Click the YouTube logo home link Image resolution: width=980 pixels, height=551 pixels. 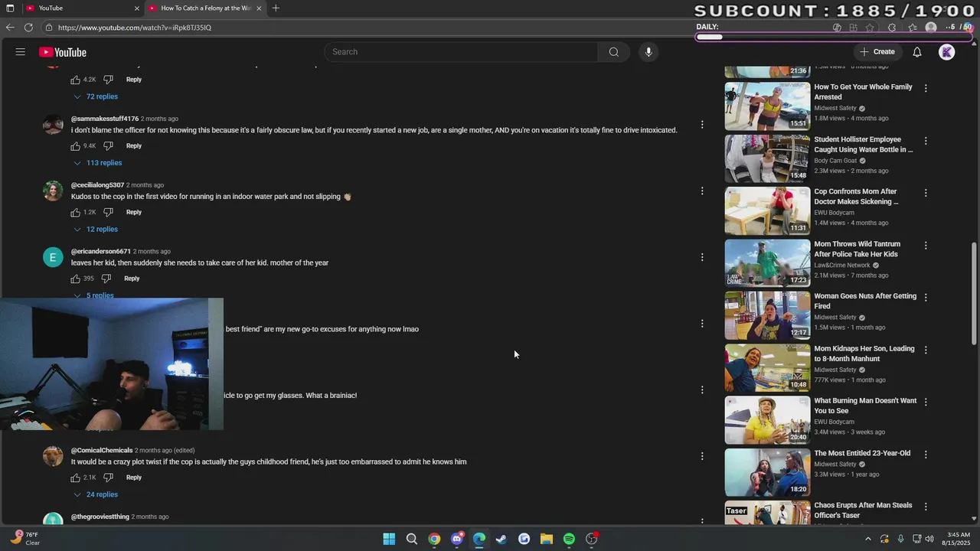coord(63,52)
